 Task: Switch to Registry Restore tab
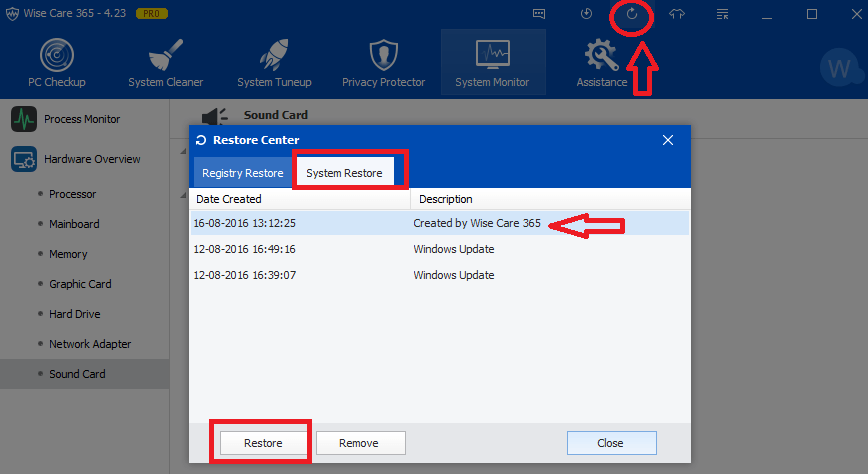tap(242, 173)
